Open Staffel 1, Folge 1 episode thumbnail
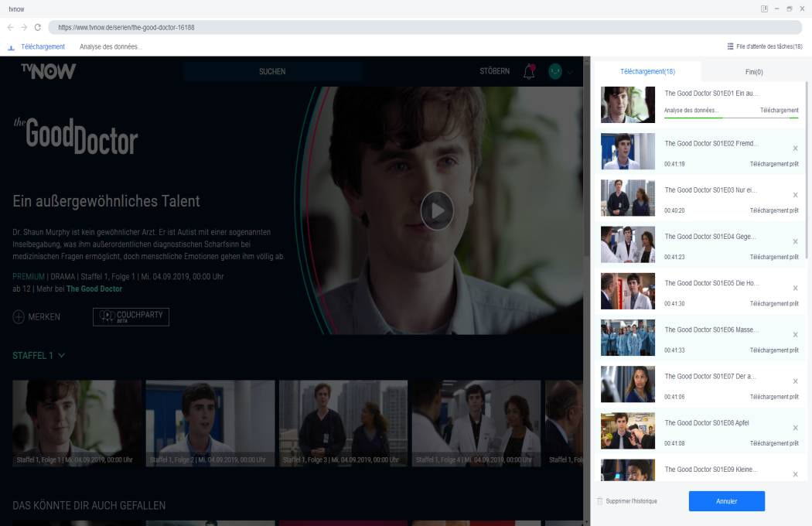This screenshot has height=526, width=812. [x=77, y=423]
